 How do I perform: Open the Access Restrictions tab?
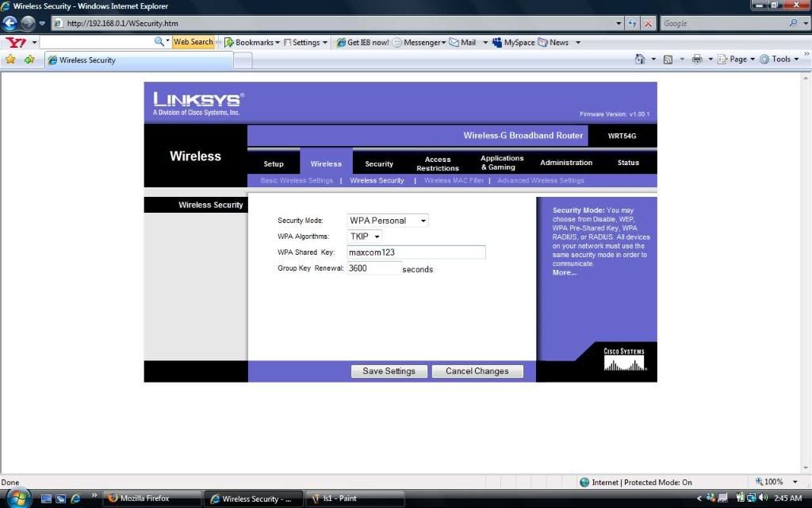point(438,164)
